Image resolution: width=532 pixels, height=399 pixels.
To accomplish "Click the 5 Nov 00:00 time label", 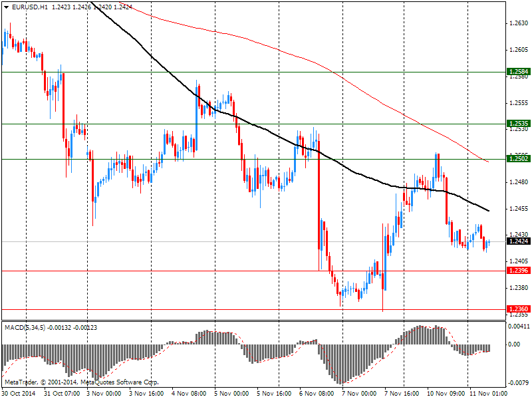I will coord(231,394).
